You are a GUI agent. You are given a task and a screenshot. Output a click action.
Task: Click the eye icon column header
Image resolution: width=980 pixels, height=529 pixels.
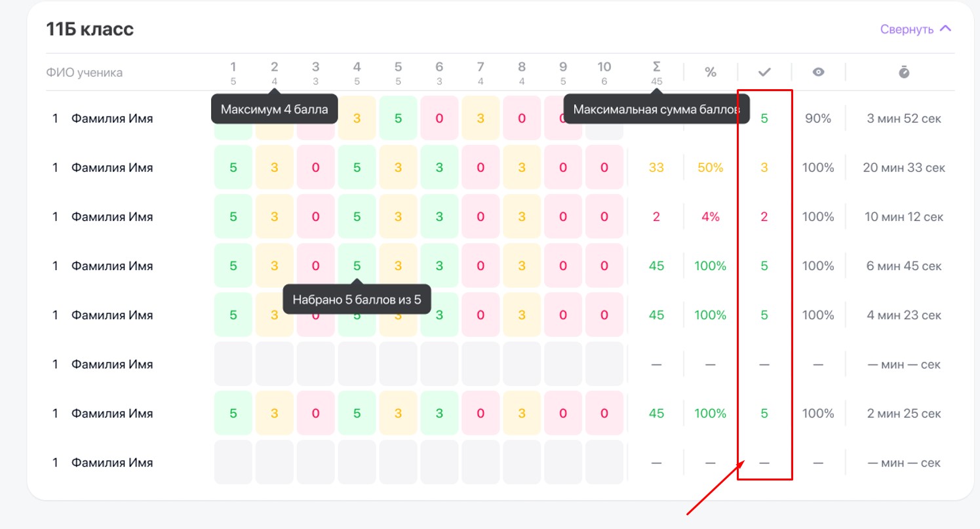tap(818, 72)
